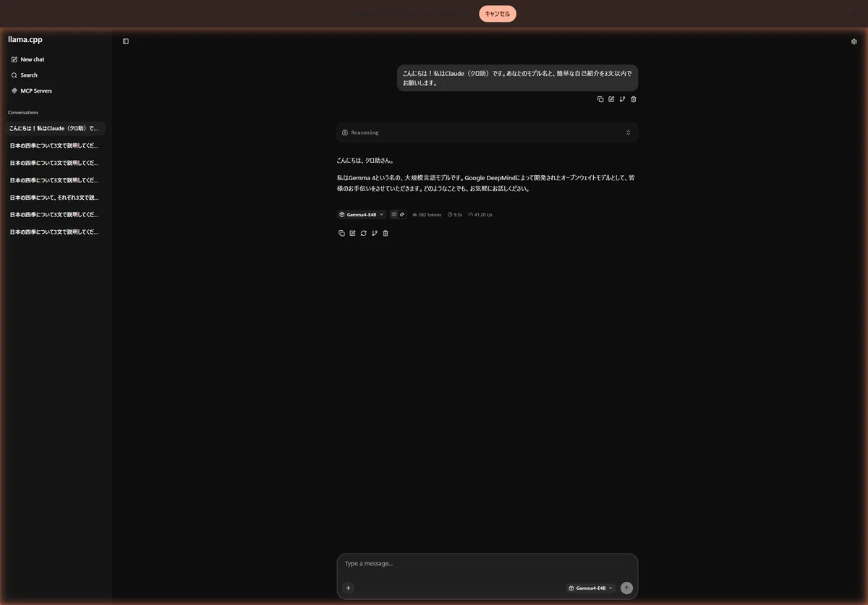Expand the Reasoning section

[x=487, y=132]
